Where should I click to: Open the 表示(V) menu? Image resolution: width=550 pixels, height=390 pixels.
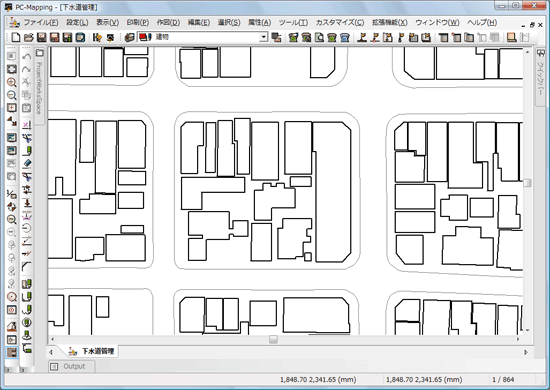[x=107, y=22]
